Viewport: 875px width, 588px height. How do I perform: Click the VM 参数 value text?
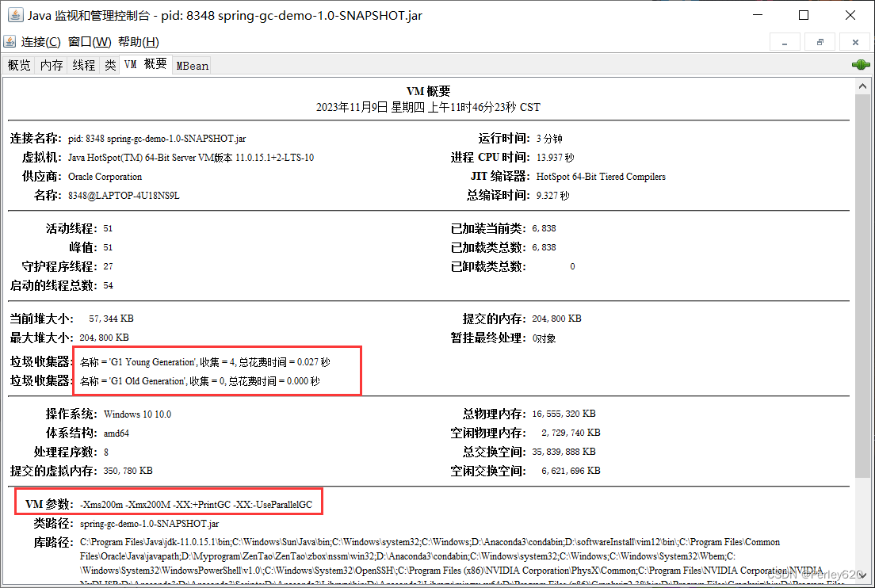(196, 504)
